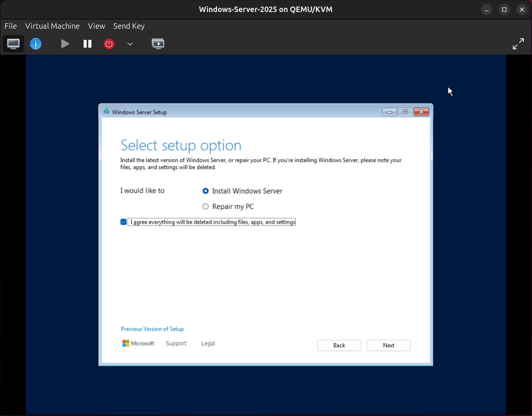Show virtual hardware details
Screen dimensions: 532x416
pos(35,44)
